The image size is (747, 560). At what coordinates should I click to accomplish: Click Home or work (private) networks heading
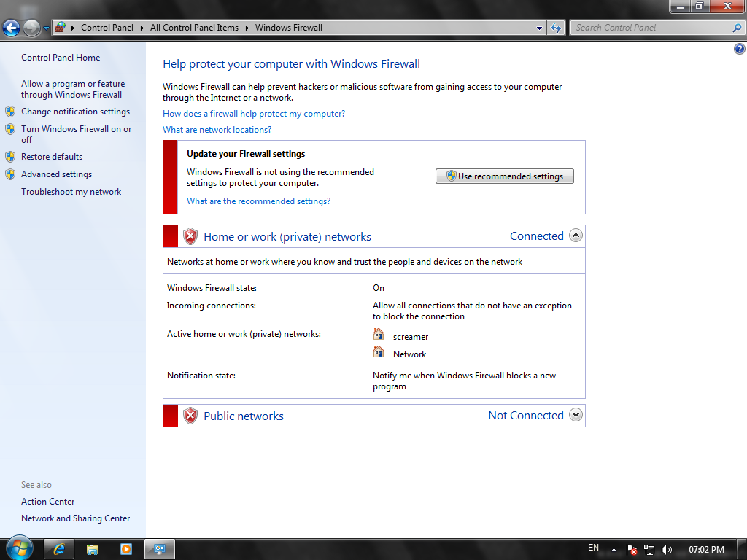click(x=287, y=237)
